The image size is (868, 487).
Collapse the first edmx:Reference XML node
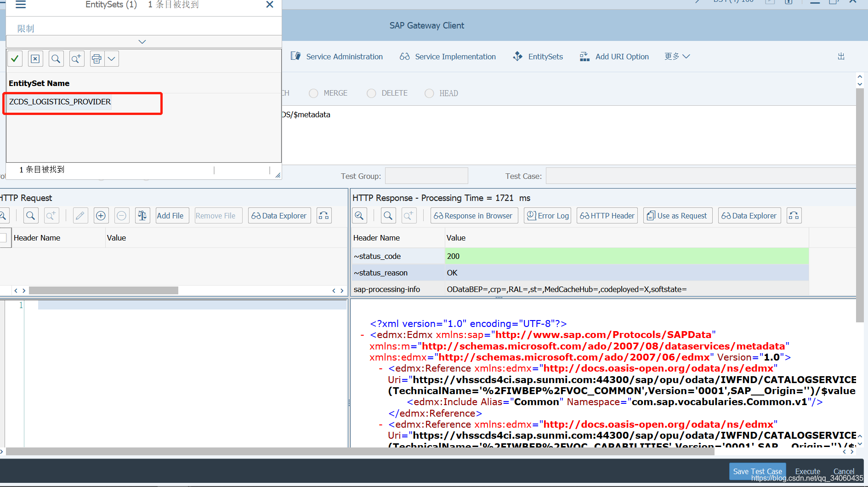point(381,368)
